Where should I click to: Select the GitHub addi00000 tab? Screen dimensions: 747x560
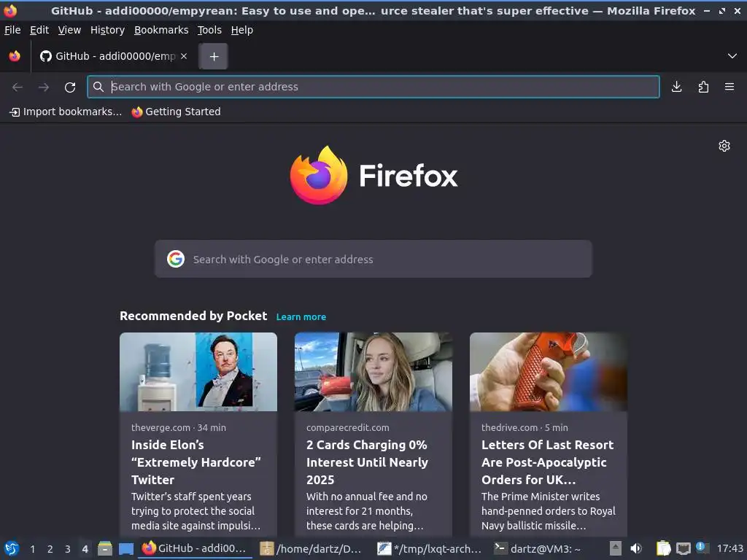pos(108,56)
